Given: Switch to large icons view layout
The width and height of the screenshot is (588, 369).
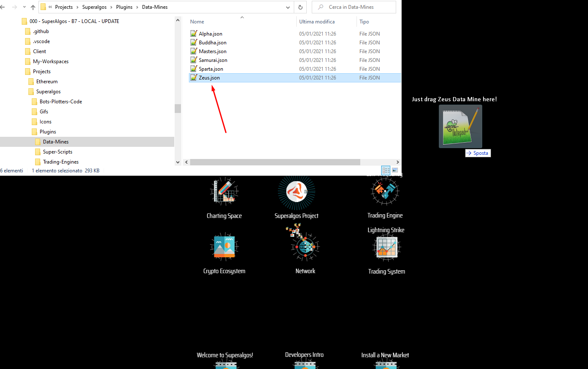Looking at the screenshot, I should tap(395, 170).
